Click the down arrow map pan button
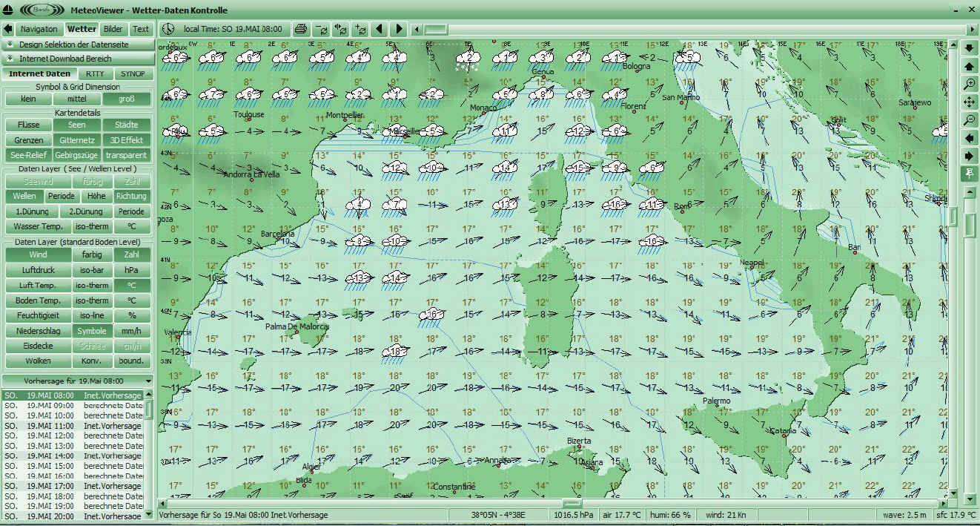 [x=970, y=48]
